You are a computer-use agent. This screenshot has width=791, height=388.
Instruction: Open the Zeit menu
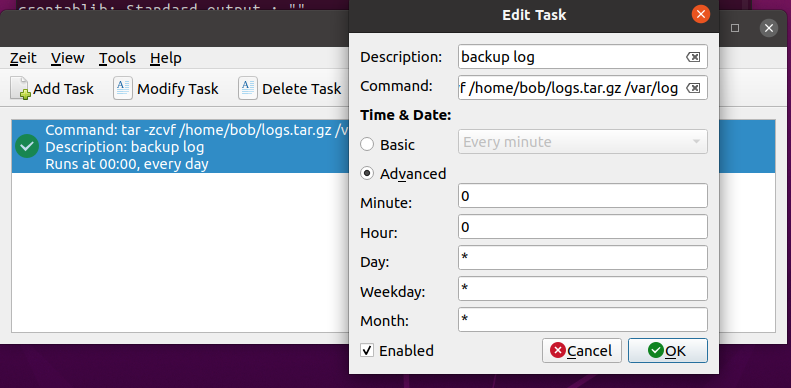23,58
